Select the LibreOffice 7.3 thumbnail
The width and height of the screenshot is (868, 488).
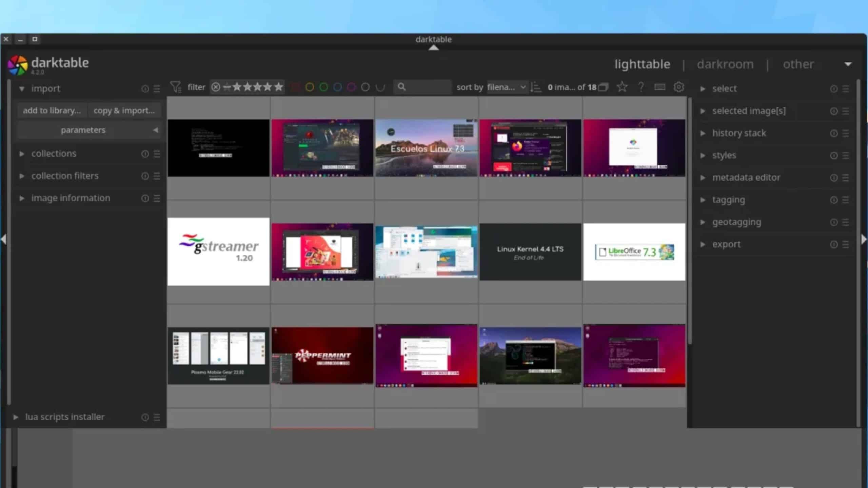pyautogui.click(x=634, y=252)
